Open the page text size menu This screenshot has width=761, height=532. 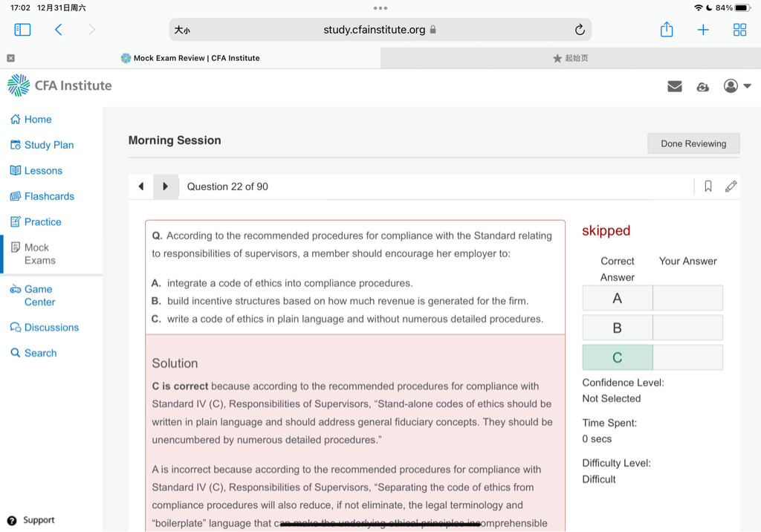(x=182, y=30)
